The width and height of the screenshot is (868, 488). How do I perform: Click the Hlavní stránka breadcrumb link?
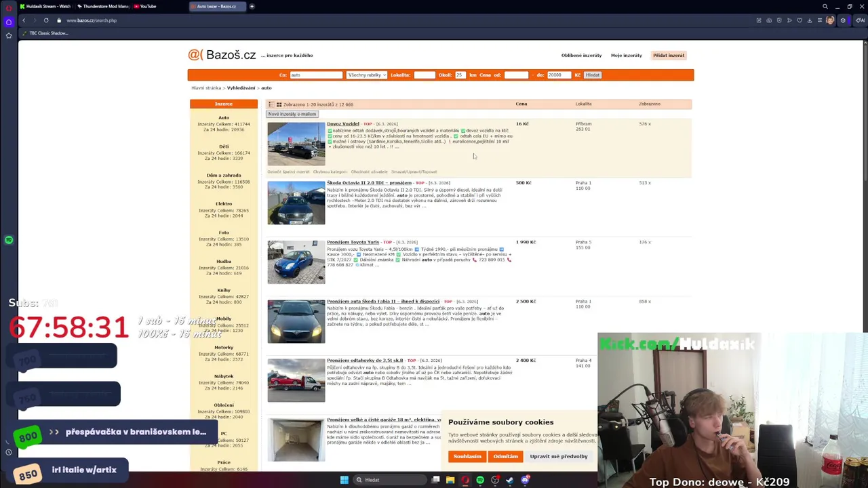point(206,88)
